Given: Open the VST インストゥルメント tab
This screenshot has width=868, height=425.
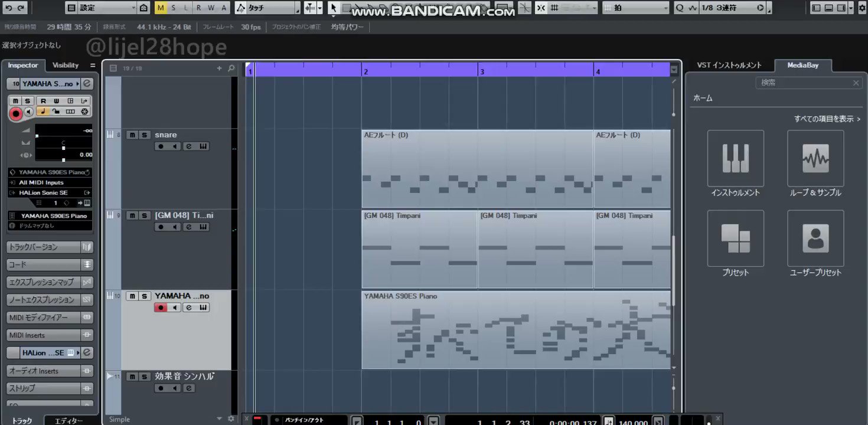Looking at the screenshot, I should (x=729, y=66).
